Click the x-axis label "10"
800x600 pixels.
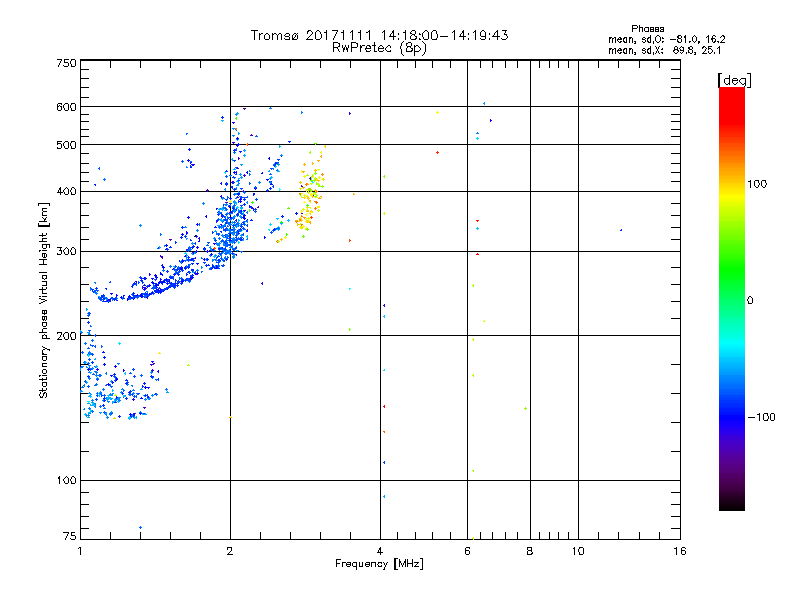578,551
